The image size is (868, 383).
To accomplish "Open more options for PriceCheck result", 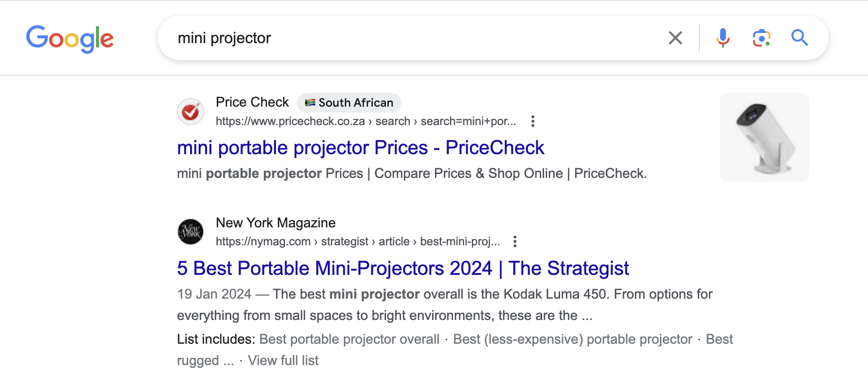I will coord(532,121).
